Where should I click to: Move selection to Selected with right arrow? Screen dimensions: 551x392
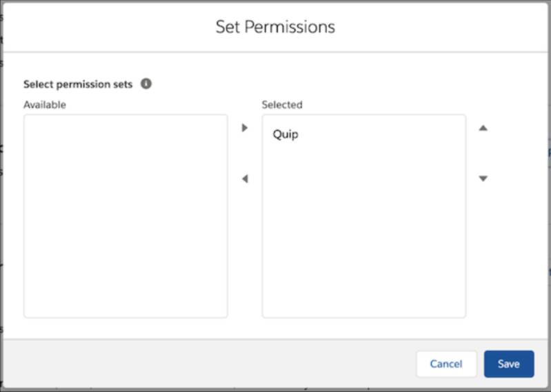coord(244,128)
